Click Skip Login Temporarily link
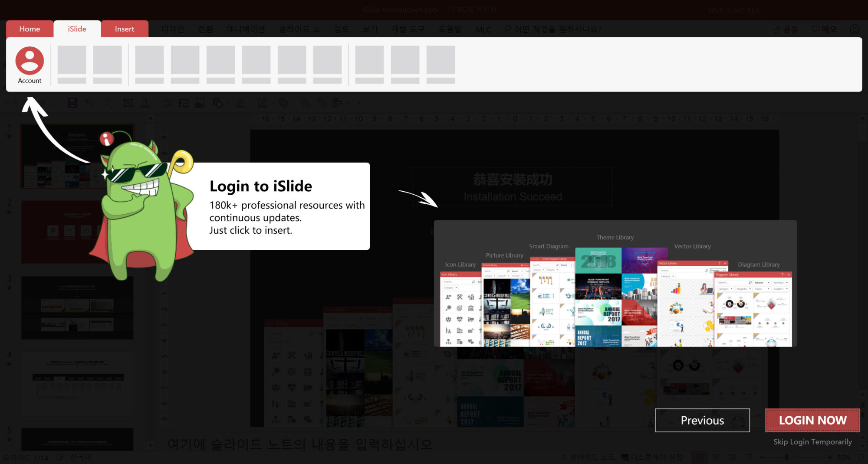 812,441
